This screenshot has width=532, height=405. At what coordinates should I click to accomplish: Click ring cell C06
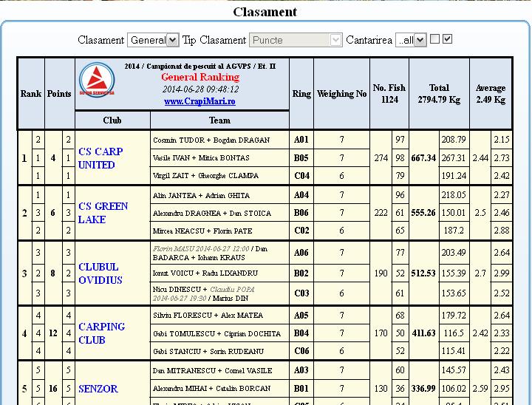pos(301,351)
